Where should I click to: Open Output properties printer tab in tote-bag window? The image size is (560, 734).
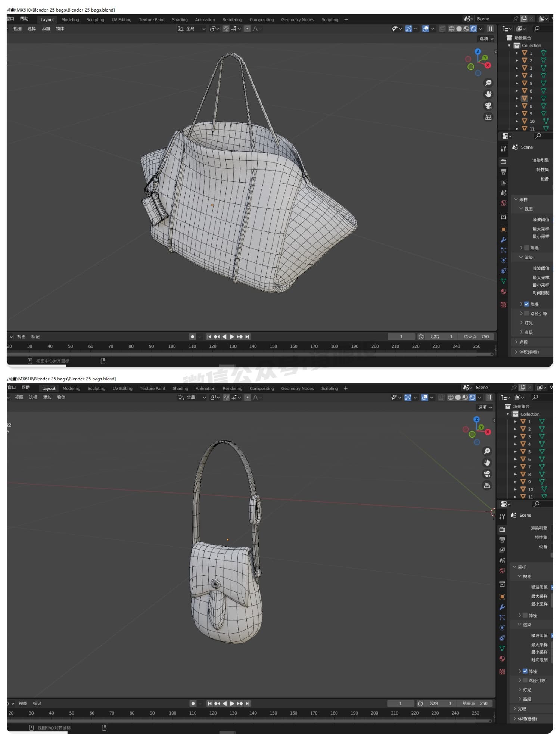(x=503, y=172)
